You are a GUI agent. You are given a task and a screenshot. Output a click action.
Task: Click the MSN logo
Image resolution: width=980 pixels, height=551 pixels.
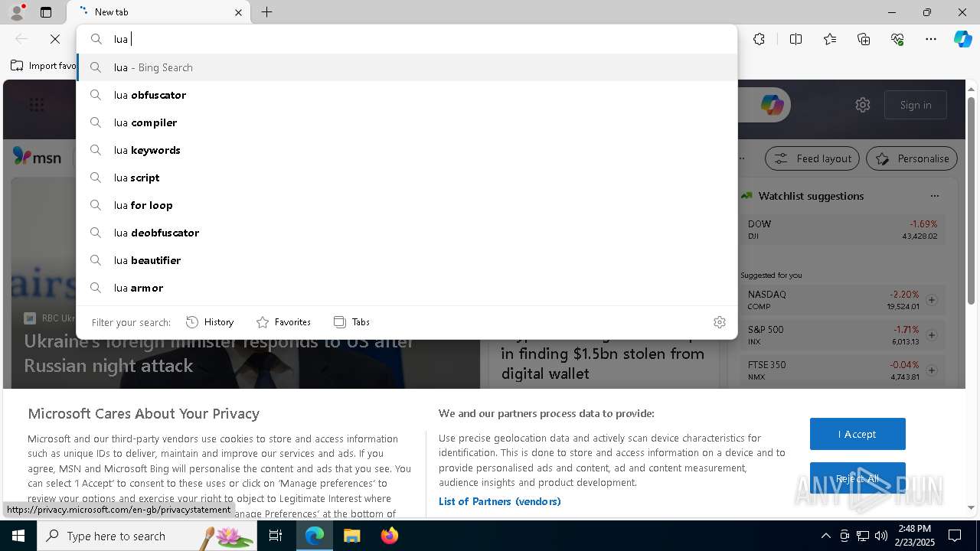[x=38, y=157]
